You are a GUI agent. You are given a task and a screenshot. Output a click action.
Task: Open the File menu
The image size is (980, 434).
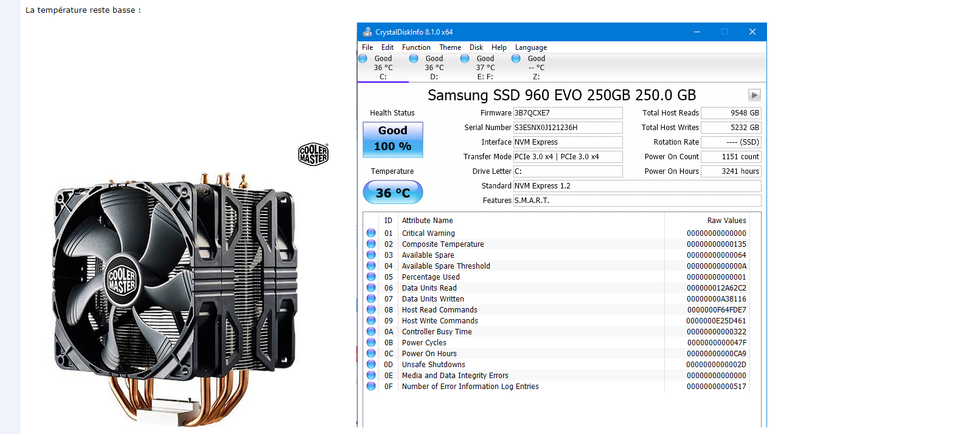click(x=367, y=47)
